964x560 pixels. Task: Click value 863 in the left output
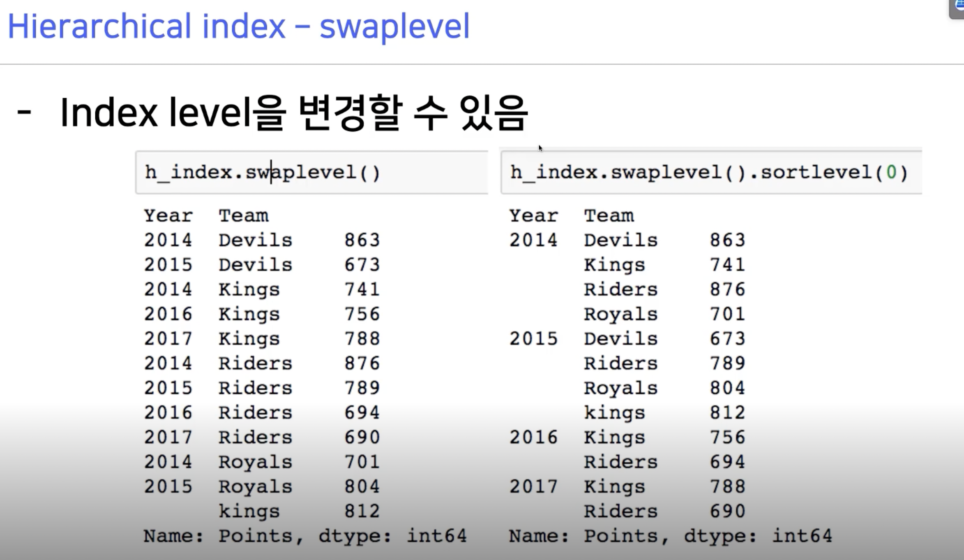pyautogui.click(x=362, y=240)
